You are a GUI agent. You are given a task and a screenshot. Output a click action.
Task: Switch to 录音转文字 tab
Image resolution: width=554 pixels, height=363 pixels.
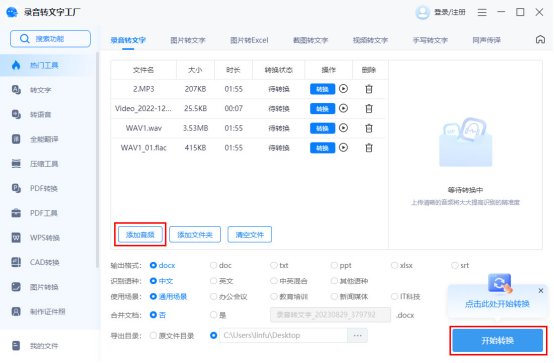[128, 40]
